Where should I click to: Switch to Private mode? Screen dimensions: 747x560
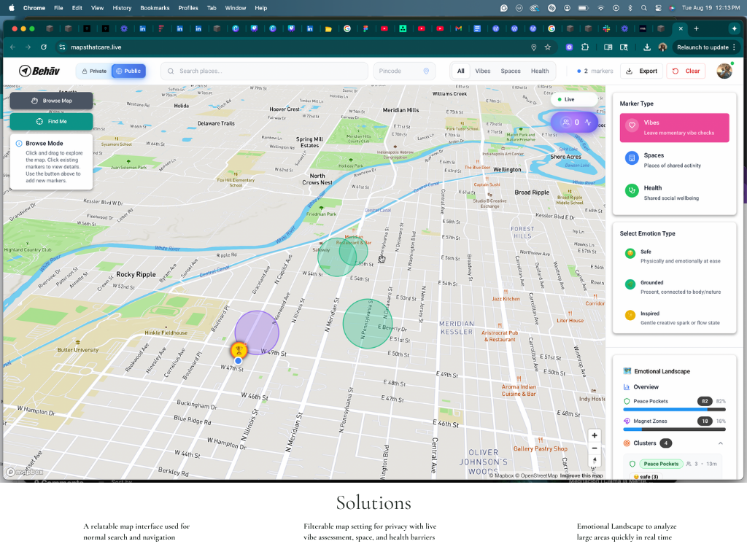(94, 71)
